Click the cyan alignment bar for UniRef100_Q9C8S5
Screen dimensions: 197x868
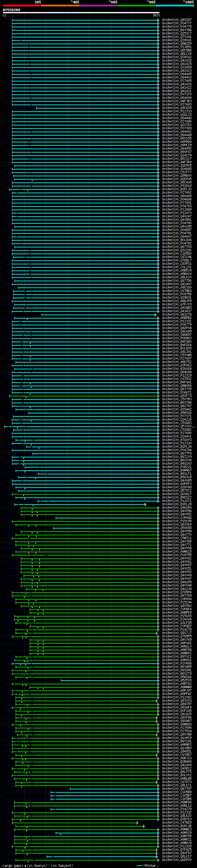tap(98, 108)
